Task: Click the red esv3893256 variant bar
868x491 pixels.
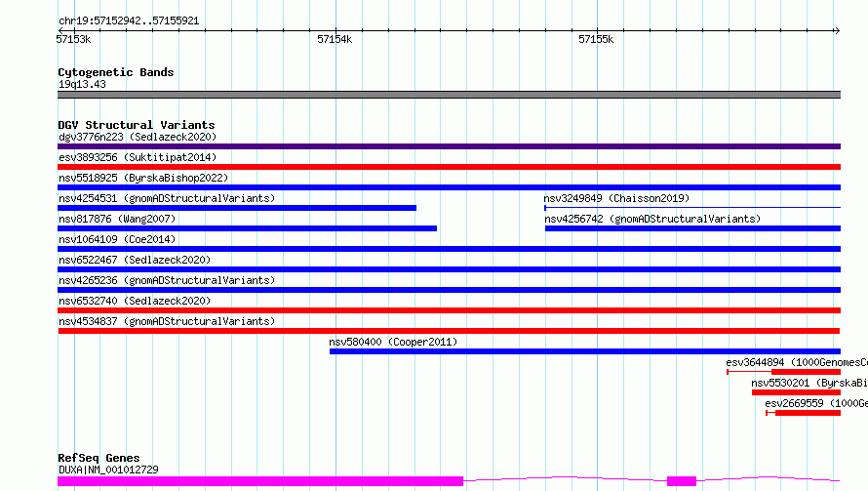Action: (449, 167)
